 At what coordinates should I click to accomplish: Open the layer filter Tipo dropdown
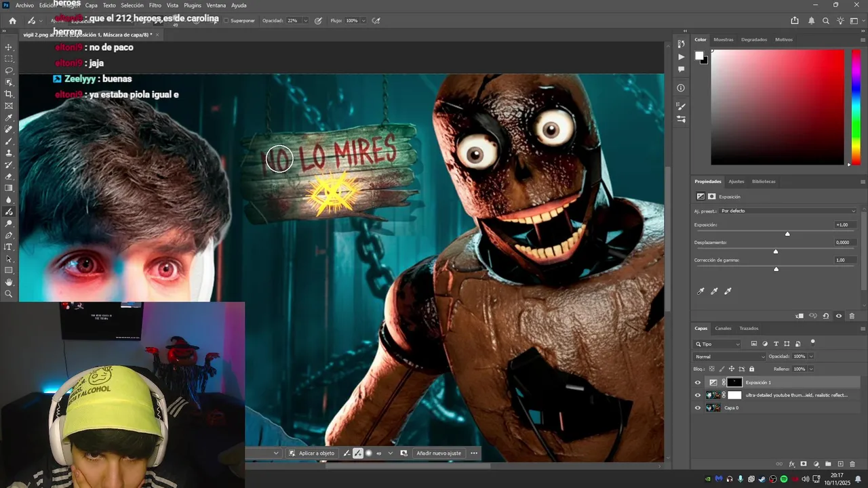[718, 344]
